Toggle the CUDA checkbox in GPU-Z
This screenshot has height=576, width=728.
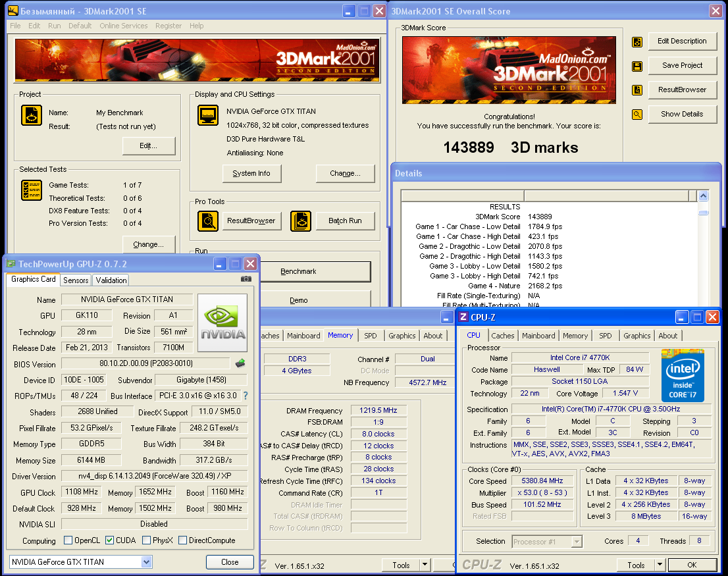(x=109, y=540)
